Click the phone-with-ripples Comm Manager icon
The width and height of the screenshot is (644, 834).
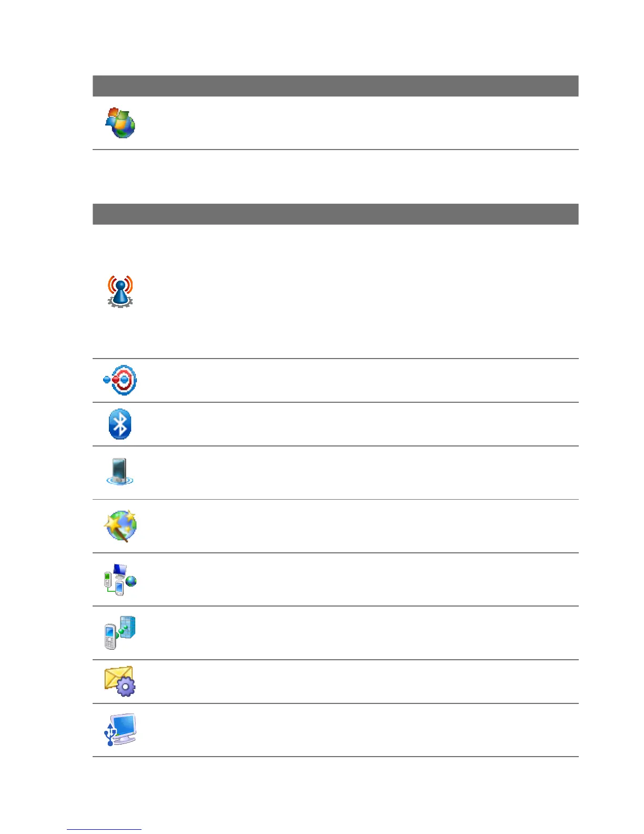(119, 472)
